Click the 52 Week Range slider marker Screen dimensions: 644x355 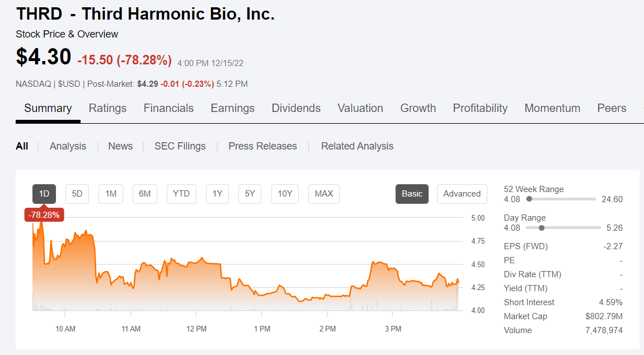pos(529,199)
